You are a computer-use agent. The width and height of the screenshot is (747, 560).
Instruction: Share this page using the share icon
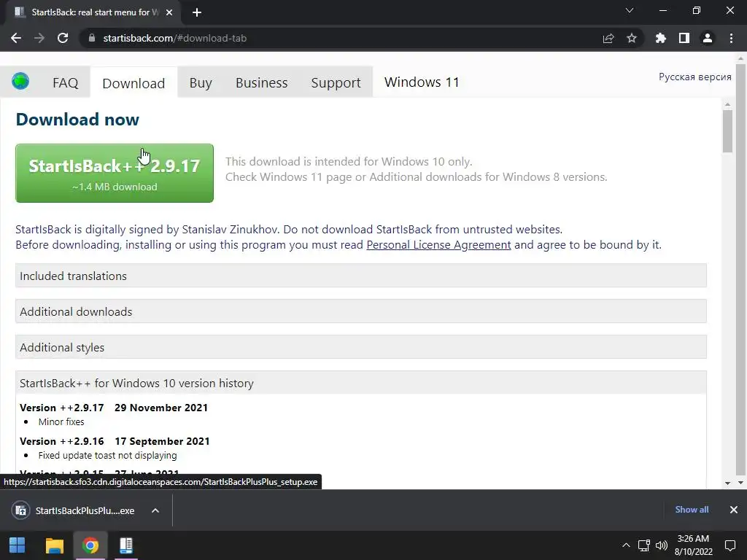click(608, 38)
